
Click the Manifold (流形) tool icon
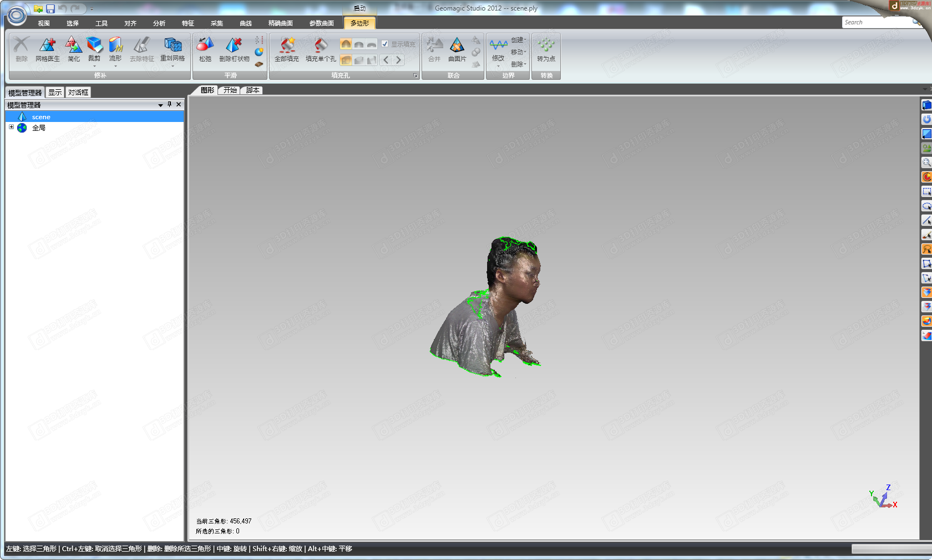(115, 45)
